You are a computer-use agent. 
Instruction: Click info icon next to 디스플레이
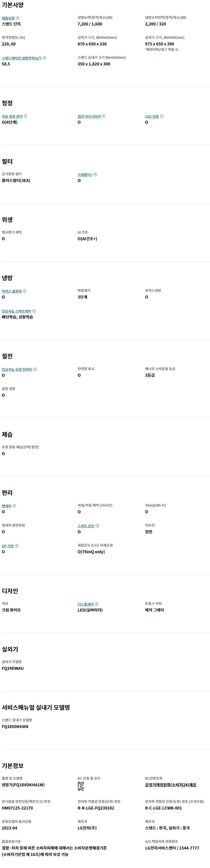tap(96, 604)
